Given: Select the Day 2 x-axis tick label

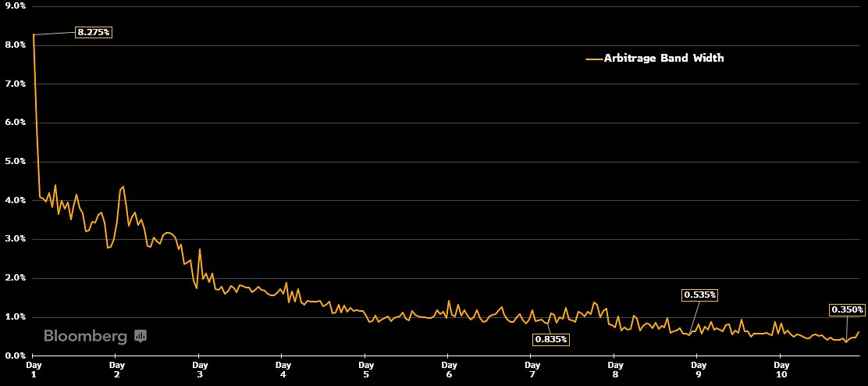Looking at the screenshot, I should tap(116, 369).
